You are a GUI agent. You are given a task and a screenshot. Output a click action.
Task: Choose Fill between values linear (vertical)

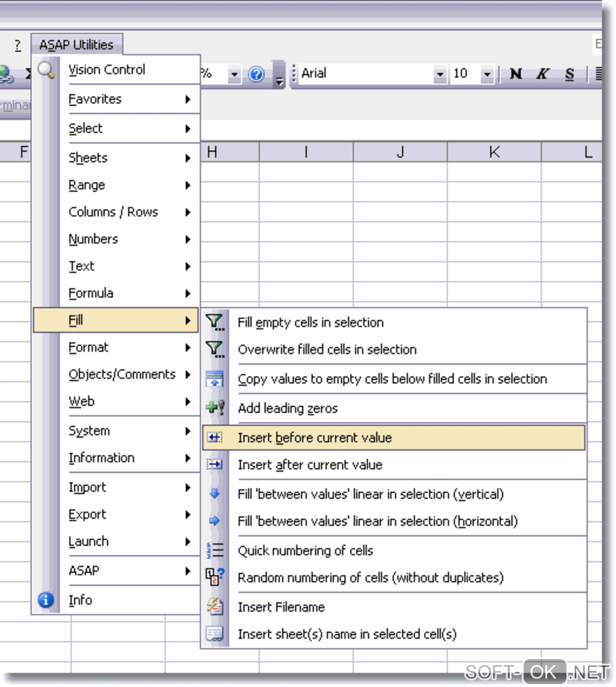[x=394, y=494]
